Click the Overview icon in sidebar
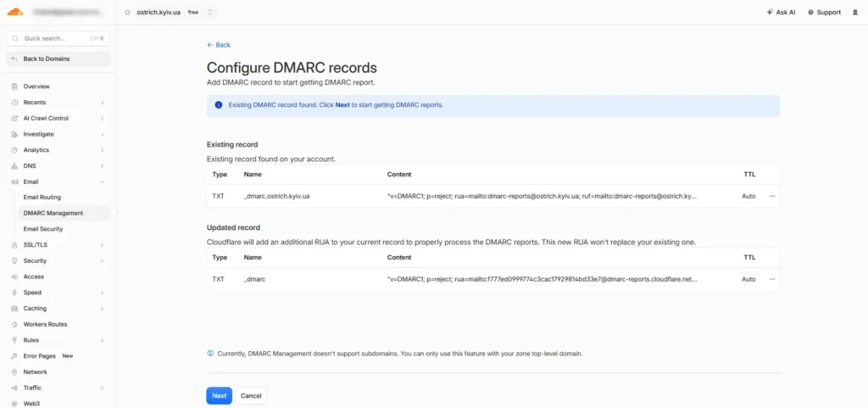The width and height of the screenshot is (868, 408). 14,87
